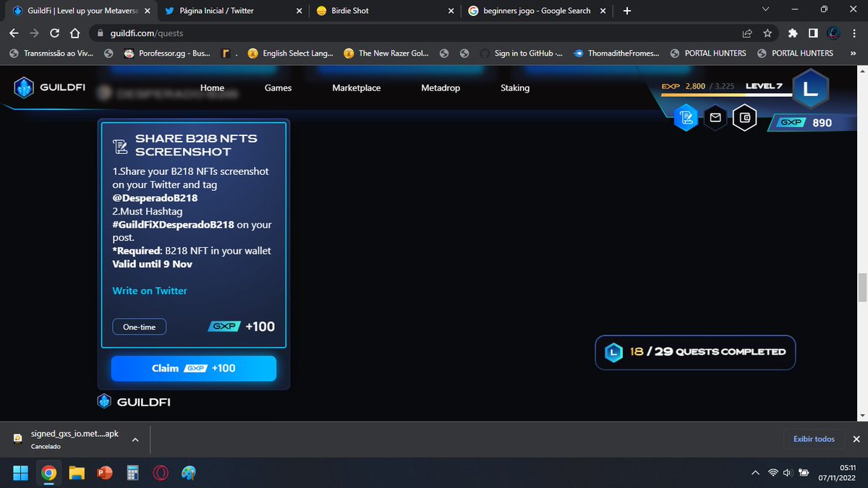Image resolution: width=868 pixels, height=488 pixels.
Task: Open The New Razer Gol bookmark
Action: click(386, 53)
